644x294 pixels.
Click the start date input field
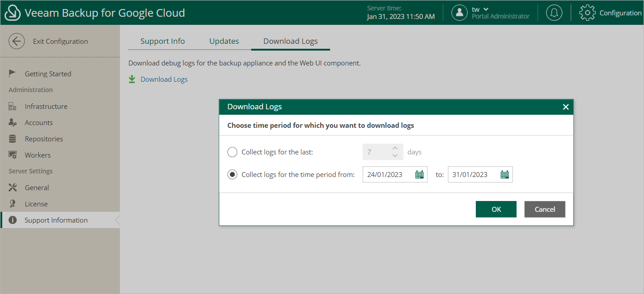click(x=388, y=175)
